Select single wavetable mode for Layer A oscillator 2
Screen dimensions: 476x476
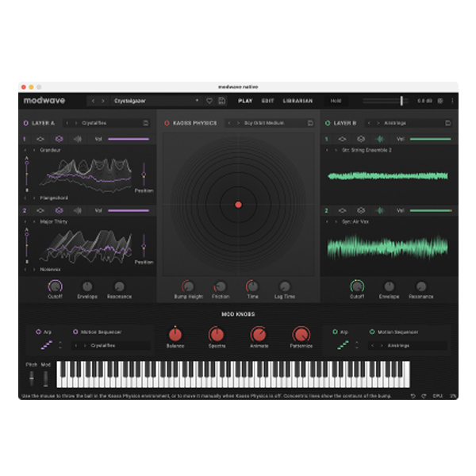coord(40,210)
